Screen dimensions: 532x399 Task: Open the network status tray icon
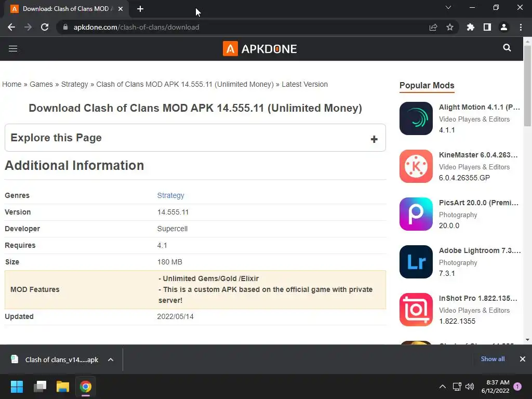tap(457, 387)
